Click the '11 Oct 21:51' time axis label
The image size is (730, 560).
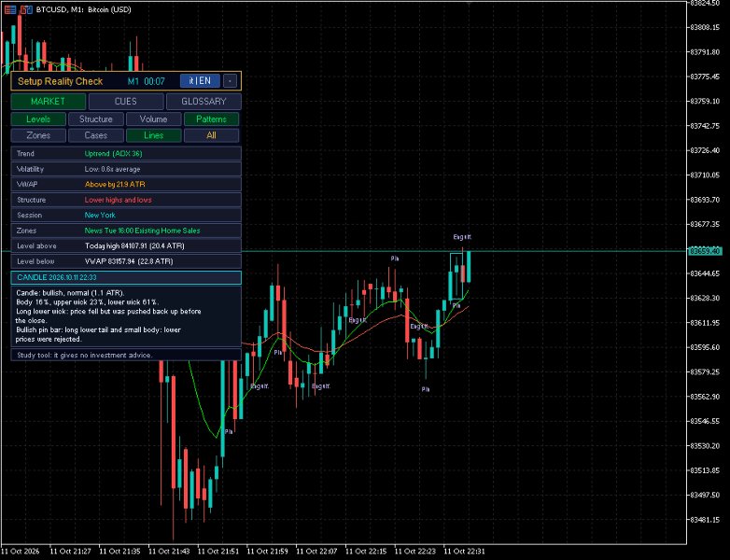pos(218,552)
